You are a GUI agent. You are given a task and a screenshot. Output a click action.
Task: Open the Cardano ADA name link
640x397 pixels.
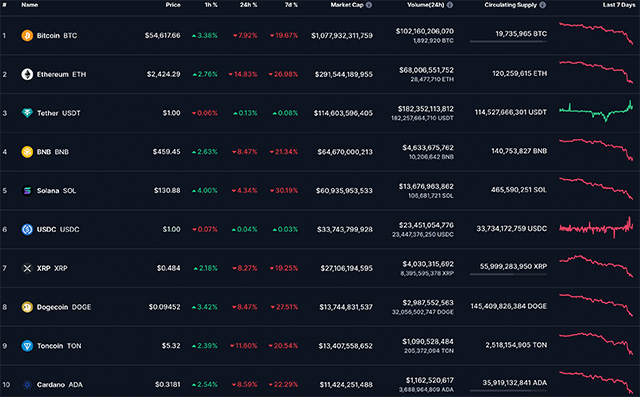tap(60, 384)
